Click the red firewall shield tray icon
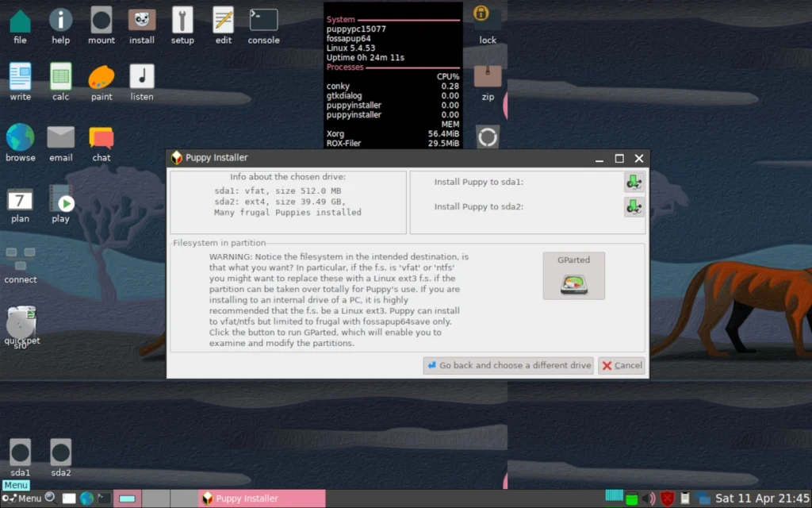The image size is (812, 508). point(667,498)
